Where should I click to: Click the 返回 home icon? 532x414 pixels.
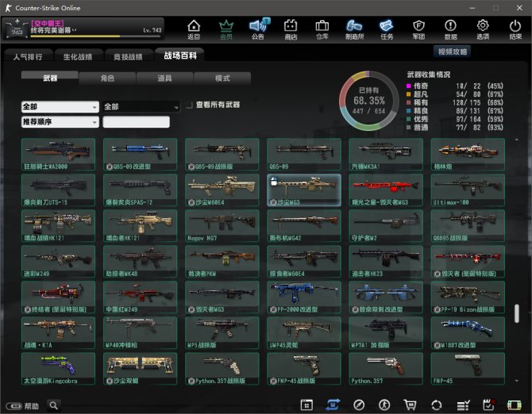click(194, 29)
